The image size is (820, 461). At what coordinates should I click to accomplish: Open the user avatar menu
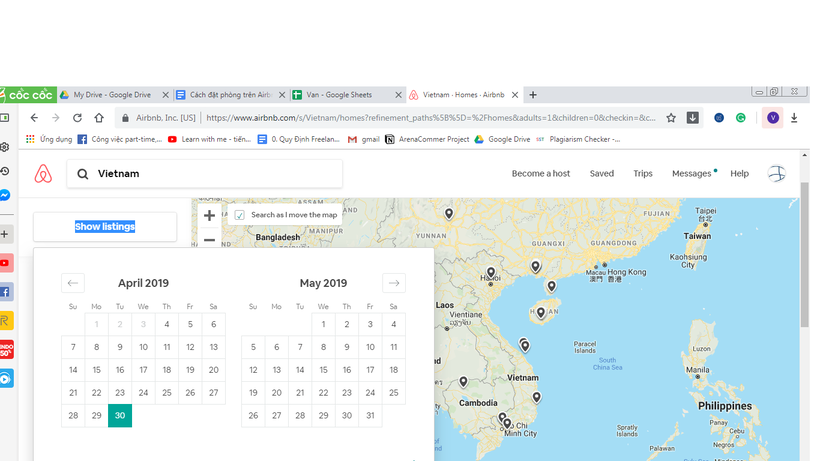777,174
